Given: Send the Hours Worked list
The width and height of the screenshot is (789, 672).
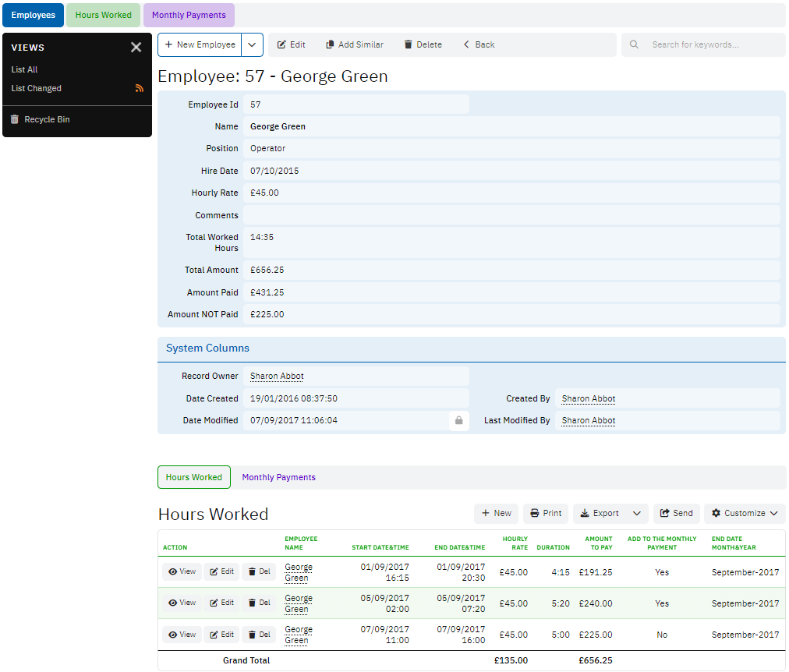Looking at the screenshot, I should click(676, 514).
